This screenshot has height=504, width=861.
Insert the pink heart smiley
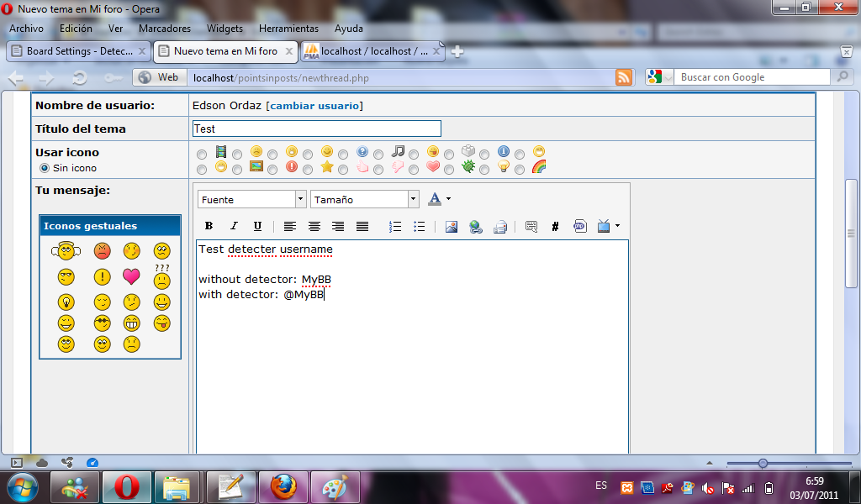click(131, 276)
